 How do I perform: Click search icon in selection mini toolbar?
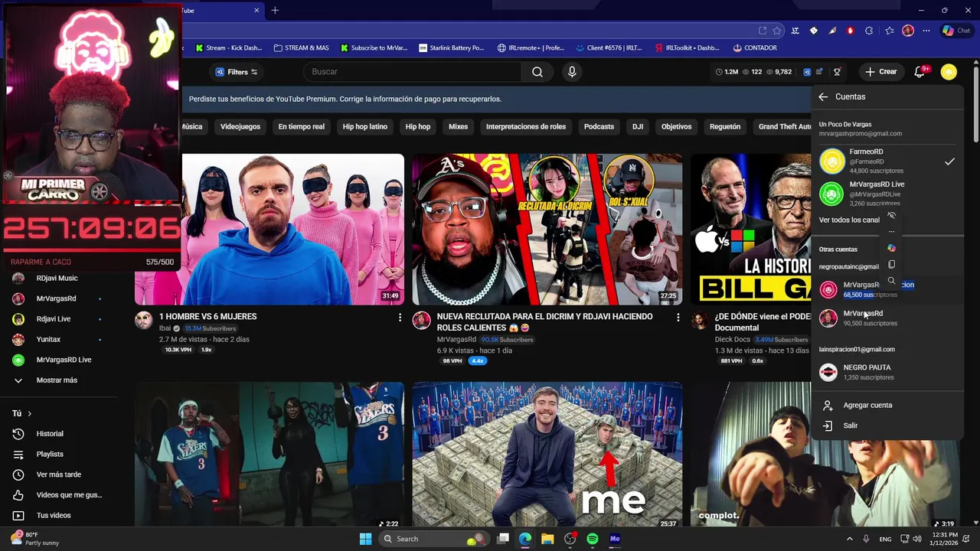coord(891,281)
